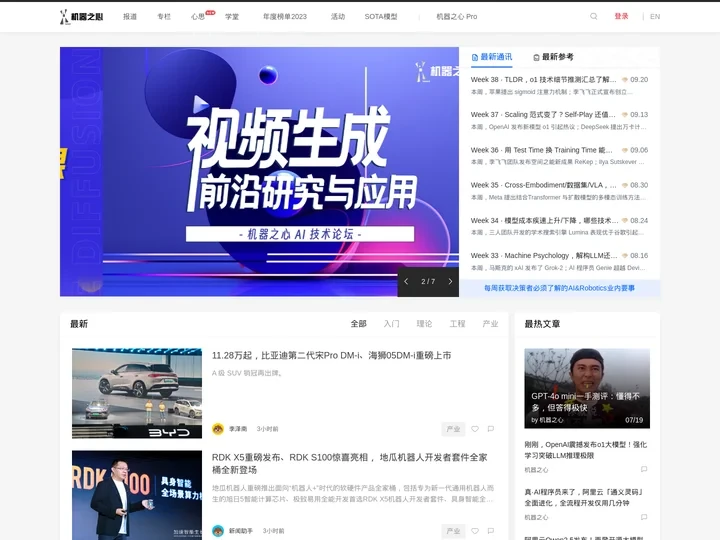Open RDK S100 speaker article thumbnail
The image size is (720, 540).
pyautogui.click(x=137, y=495)
